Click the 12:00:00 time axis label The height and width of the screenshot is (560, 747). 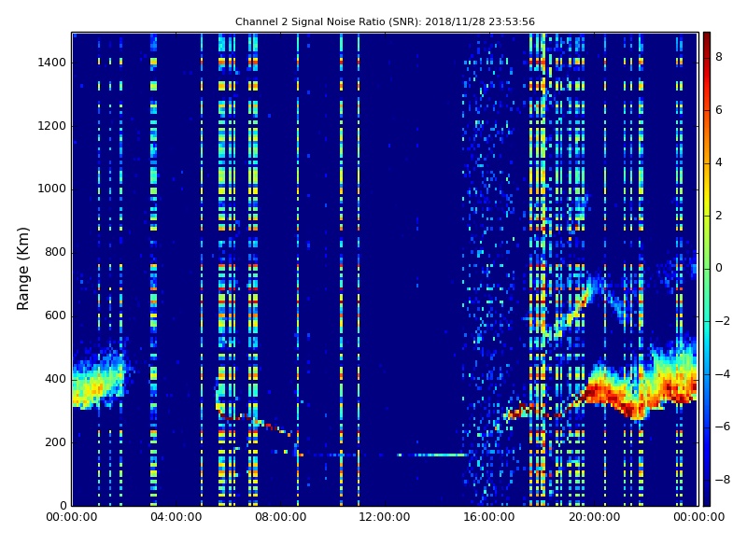coord(385,517)
